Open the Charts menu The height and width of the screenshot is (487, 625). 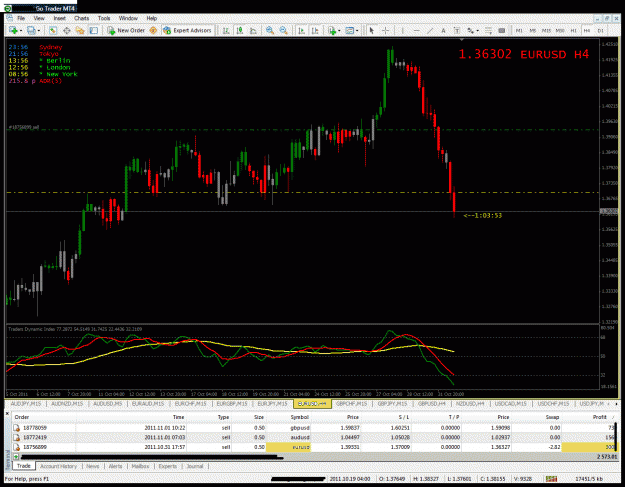(x=81, y=18)
